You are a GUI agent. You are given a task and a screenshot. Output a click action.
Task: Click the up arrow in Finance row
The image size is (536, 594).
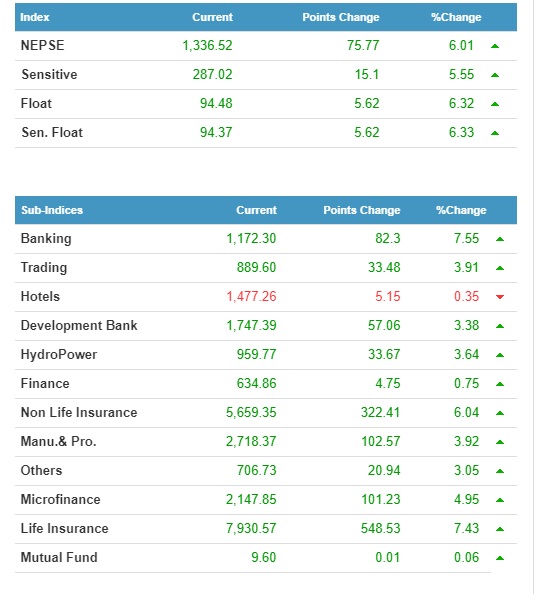click(x=500, y=384)
